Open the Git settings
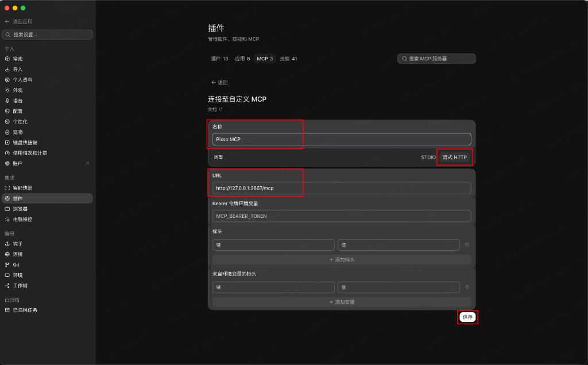Viewport: 588px width, 365px height. 47,265
